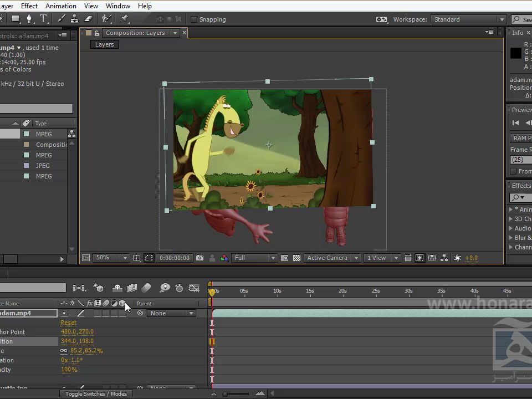Click the black color swatch in Info panel

[515, 53]
